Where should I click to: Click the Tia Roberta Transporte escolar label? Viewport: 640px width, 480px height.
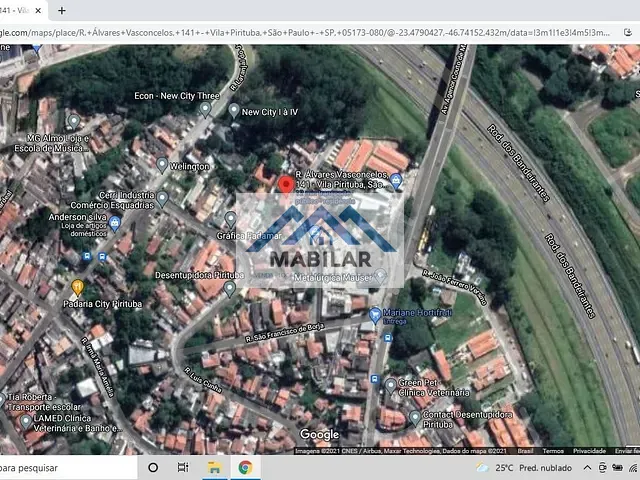click(44, 402)
